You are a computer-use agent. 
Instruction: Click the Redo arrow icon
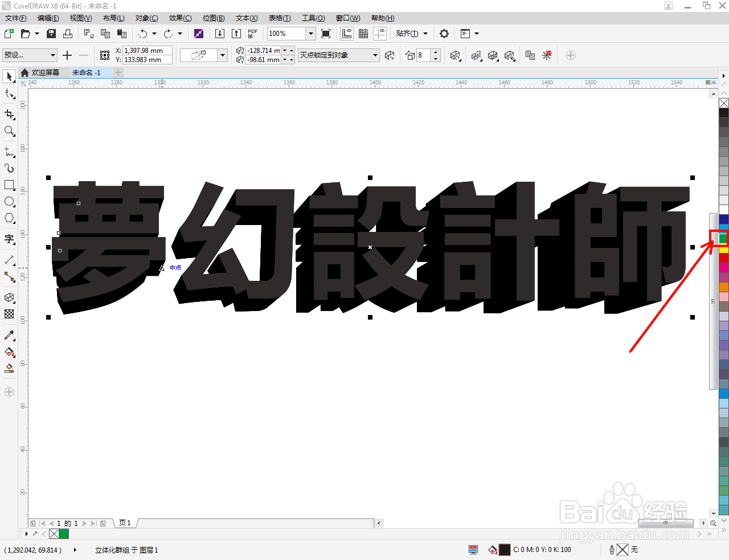click(168, 34)
